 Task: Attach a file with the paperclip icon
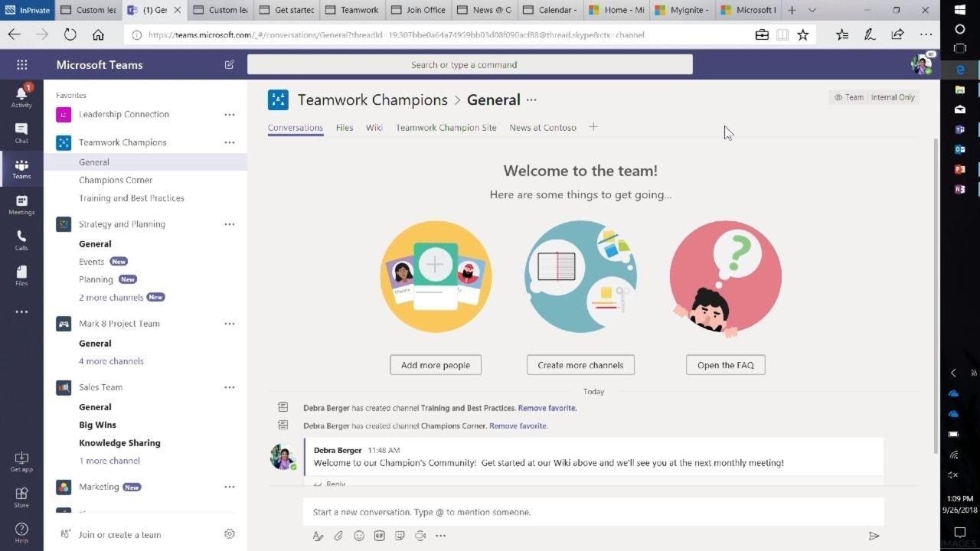pos(338,536)
